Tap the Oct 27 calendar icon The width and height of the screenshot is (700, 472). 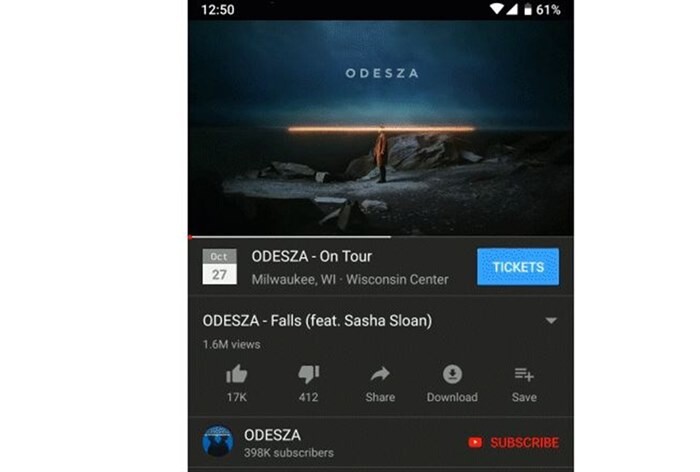219,267
